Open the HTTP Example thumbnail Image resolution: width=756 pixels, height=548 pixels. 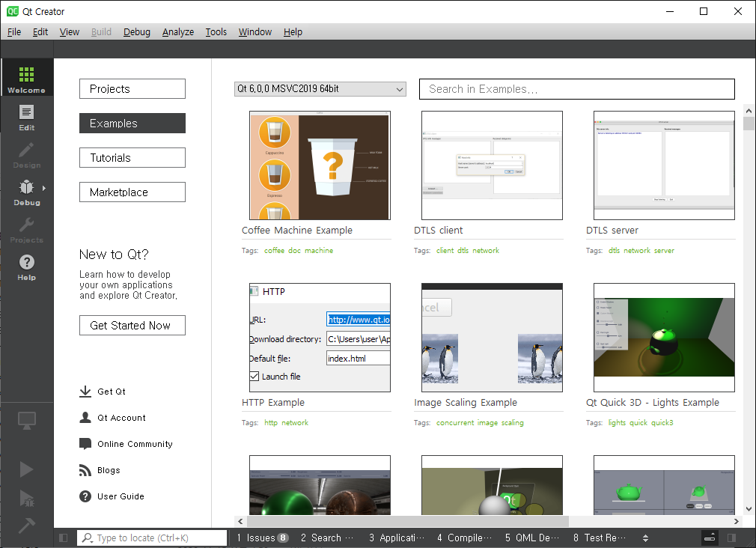click(x=320, y=338)
